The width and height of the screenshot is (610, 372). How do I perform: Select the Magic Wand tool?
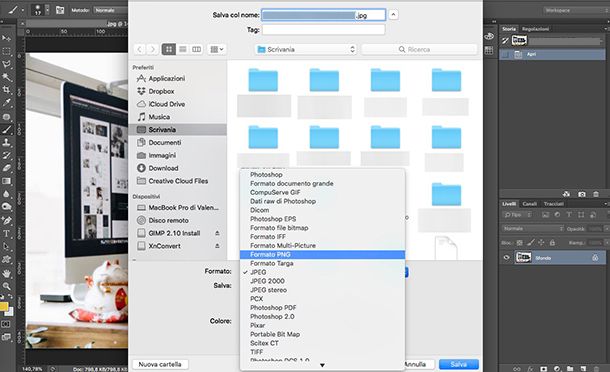(6, 77)
